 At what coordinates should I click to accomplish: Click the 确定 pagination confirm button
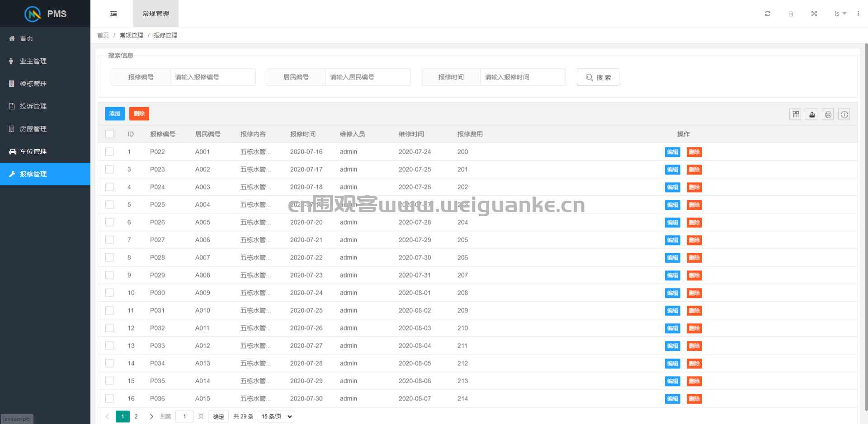(x=218, y=417)
